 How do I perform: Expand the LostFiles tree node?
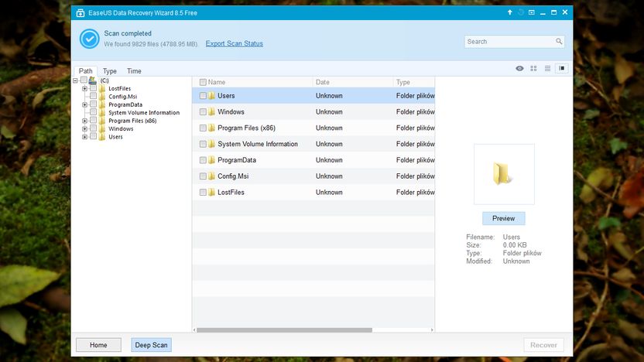pyautogui.click(x=84, y=88)
